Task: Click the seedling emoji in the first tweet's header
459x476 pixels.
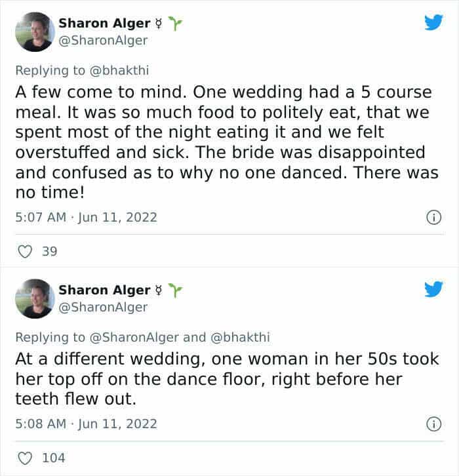Action: coord(174,23)
